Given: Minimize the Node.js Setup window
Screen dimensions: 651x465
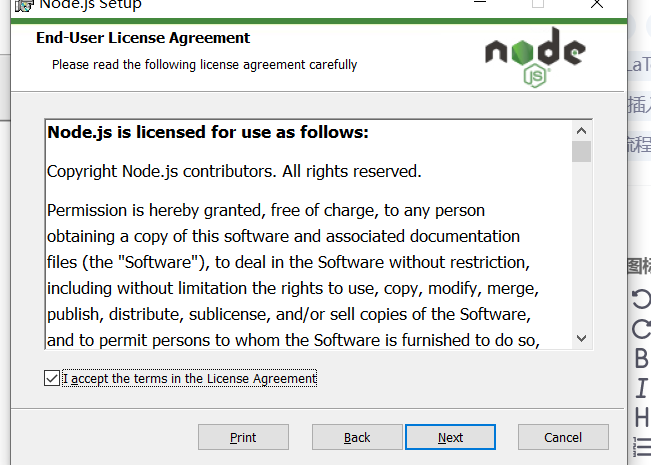Looking at the screenshot, I should tap(480, 3).
